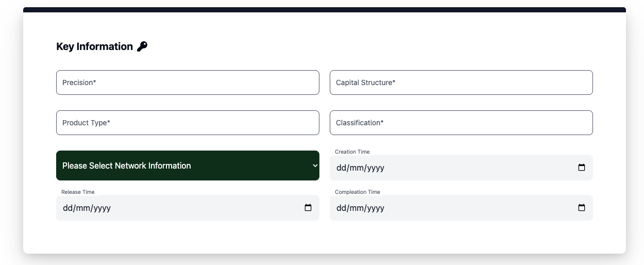
Task: Activate the Classification text field
Action: (x=461, y=123)
